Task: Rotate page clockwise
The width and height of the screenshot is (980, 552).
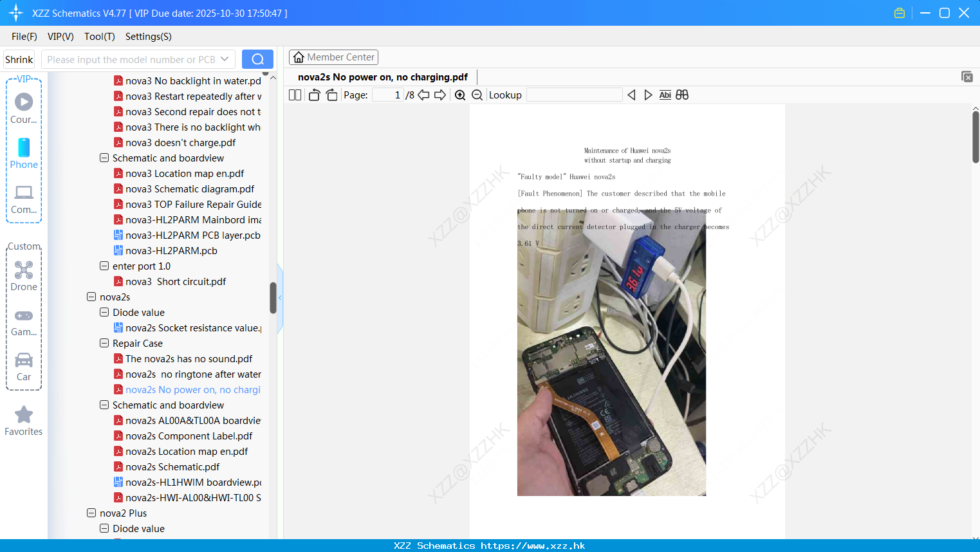Action: pyautogui.click(x=331, y=95)
